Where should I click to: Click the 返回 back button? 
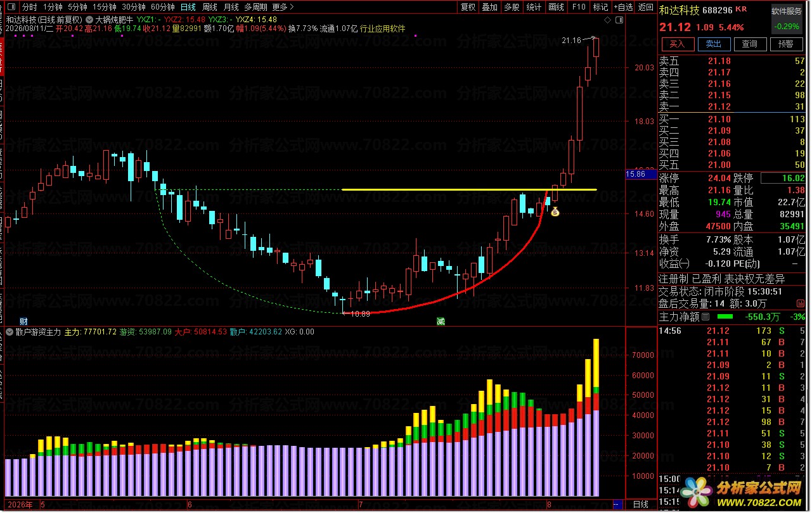point(645,7)
